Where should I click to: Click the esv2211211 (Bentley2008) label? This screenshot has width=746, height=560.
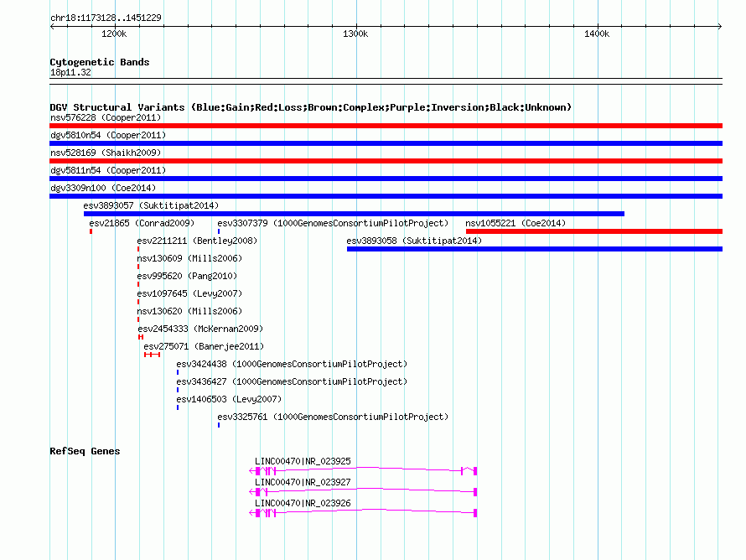pyautogui.click(x=197, y=241)
